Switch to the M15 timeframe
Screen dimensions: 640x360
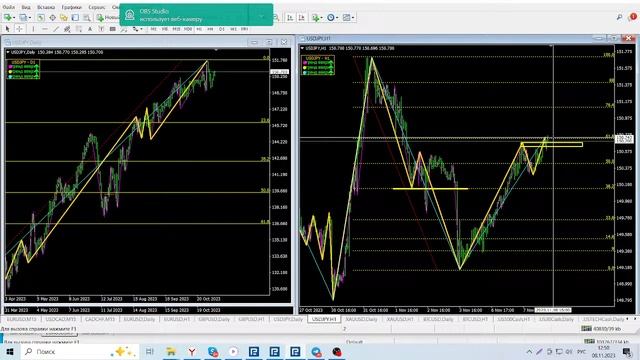tap(176, 29)
